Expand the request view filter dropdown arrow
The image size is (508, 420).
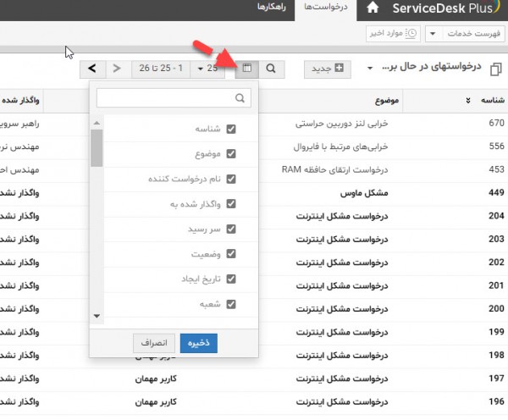coord(370,68)
